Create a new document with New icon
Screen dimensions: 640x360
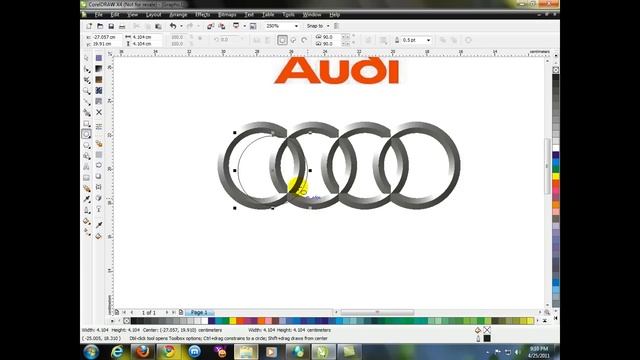point(89,26)
